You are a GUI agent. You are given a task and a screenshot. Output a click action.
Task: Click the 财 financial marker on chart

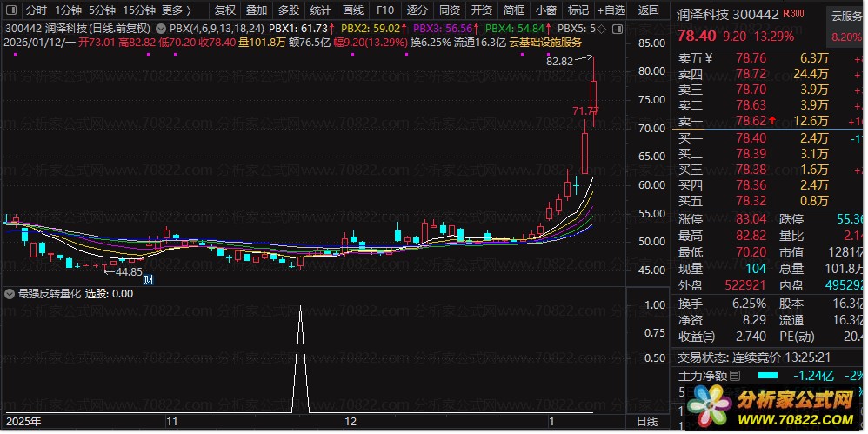pyautogui.click(x=148, y=280)
